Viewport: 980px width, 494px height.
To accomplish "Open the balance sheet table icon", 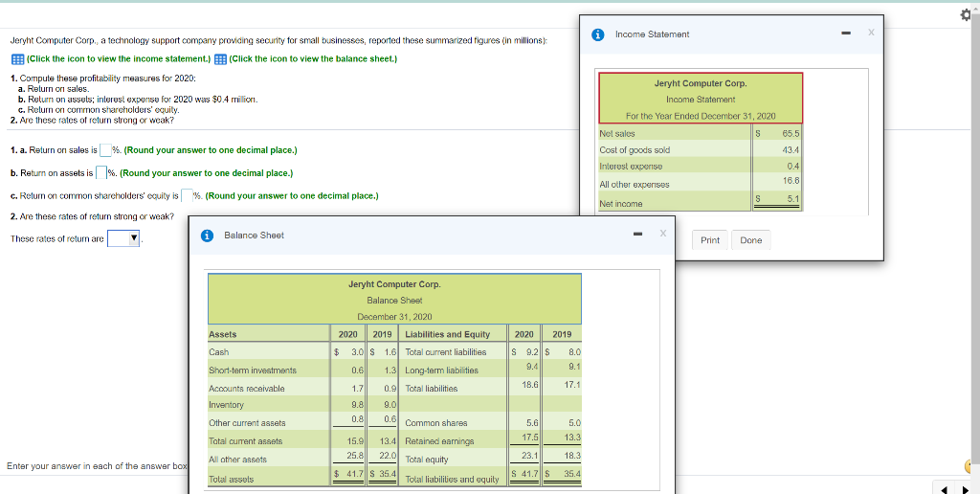I will click(x=220, y=59).
